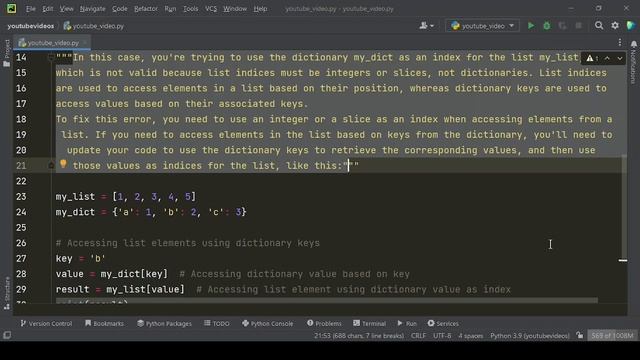The height and width of the screenshot is (360, 640).
Task: Open the Bookmarks tool window
Action: 104,323
